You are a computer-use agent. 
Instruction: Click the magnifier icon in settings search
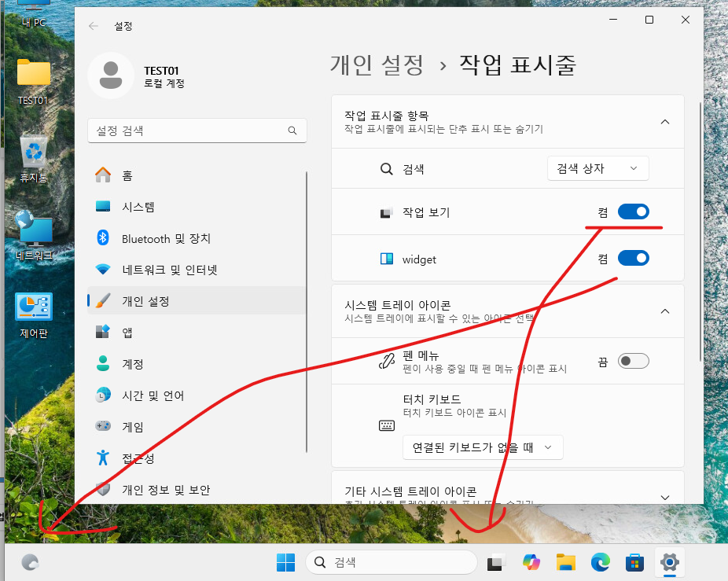pyautogui.click(x=292, y=131)
